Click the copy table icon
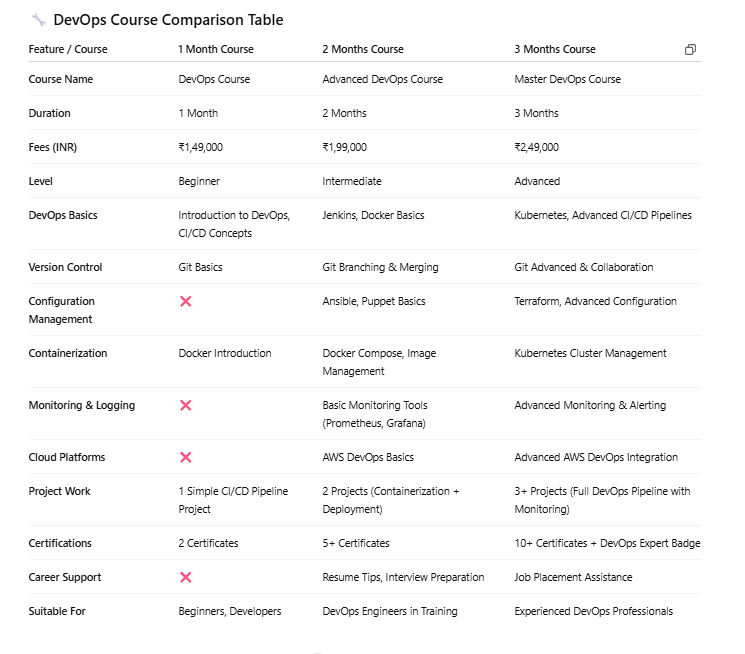745x654 pixels. 690,50
